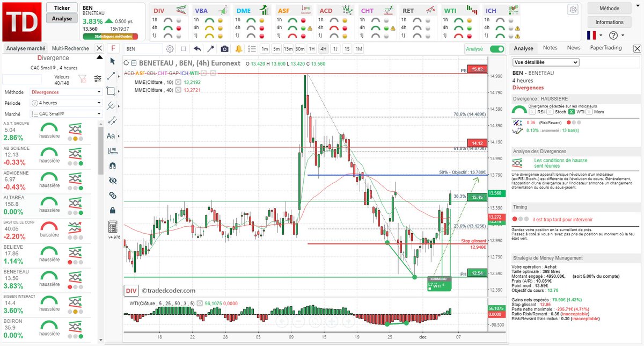Open the Méthode Divergences dropdown
The image size is (644, 346).
point(66,92)
